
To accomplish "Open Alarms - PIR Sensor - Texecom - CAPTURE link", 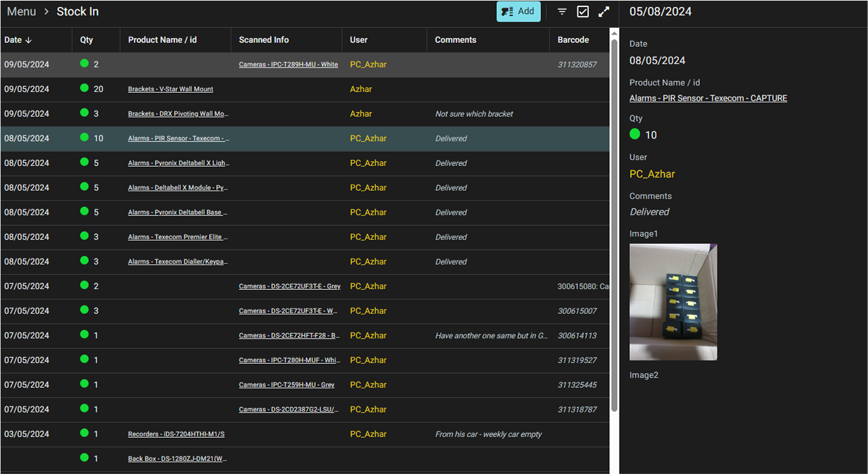I will pos(708,99).
